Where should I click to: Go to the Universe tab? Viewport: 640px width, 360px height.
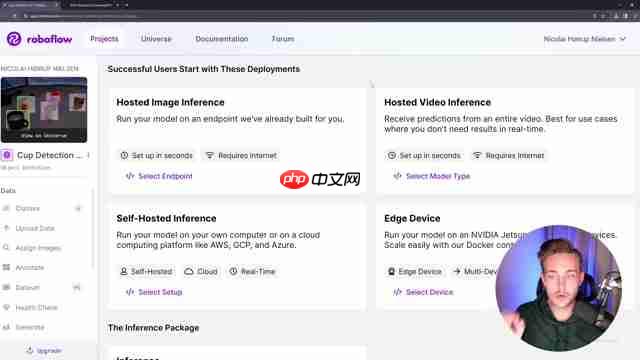coord(156,39)
